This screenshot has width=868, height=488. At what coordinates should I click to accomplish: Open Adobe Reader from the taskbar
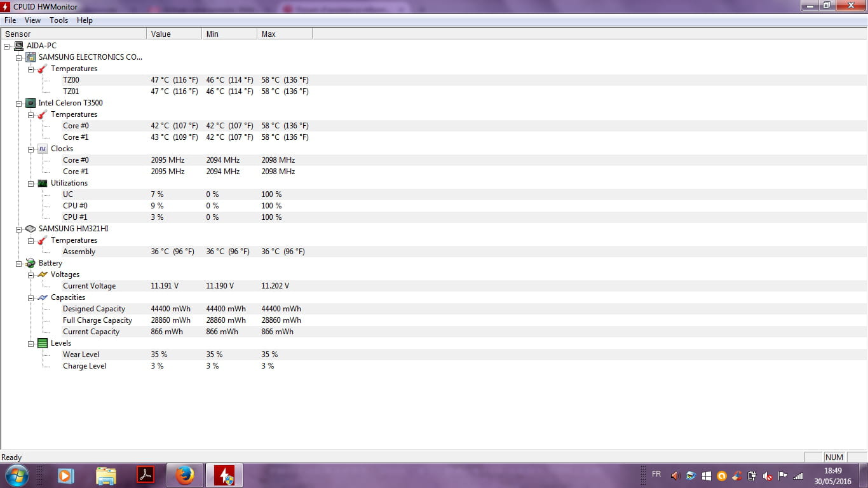[146, 475]
